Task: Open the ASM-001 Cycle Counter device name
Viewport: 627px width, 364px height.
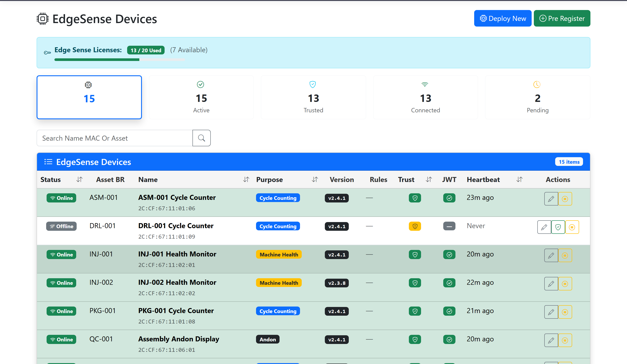Action: [x=177, y=197]
